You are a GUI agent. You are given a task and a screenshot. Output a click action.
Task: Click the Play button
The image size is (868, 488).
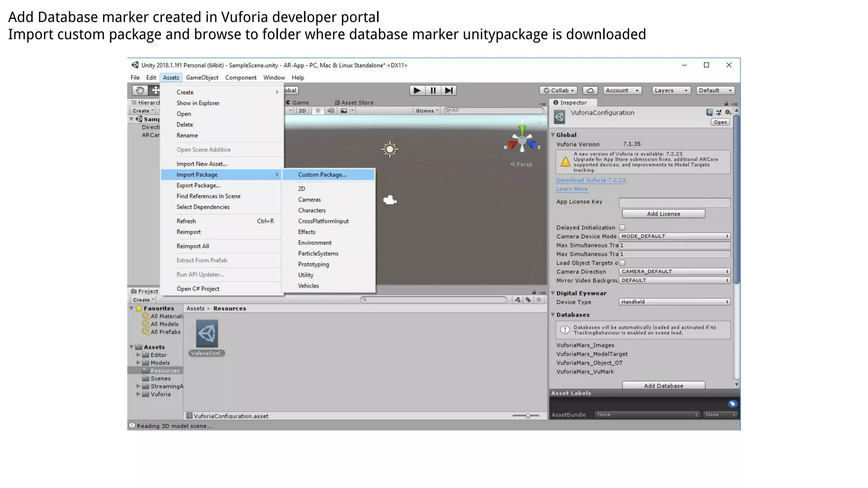coord(417,90)
